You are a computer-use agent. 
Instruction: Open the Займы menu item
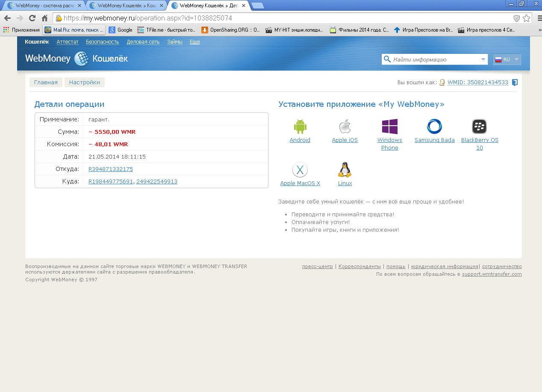point(175,42)
